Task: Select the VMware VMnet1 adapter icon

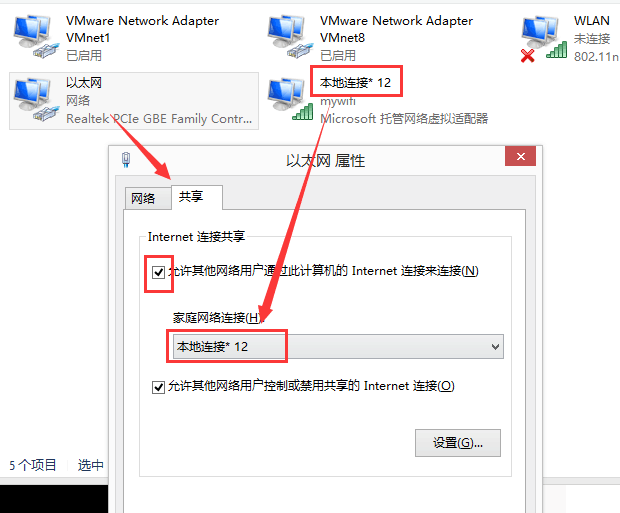Action: (36, 36)
